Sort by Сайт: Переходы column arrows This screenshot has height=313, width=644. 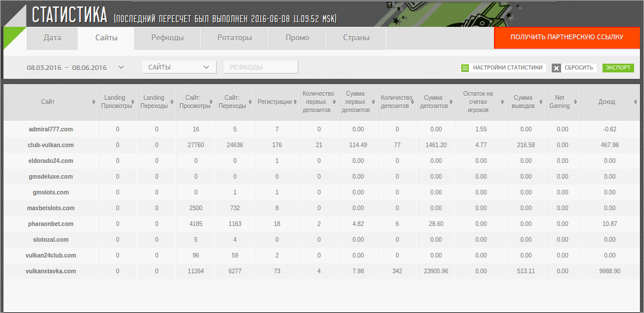tap(250, 102)
